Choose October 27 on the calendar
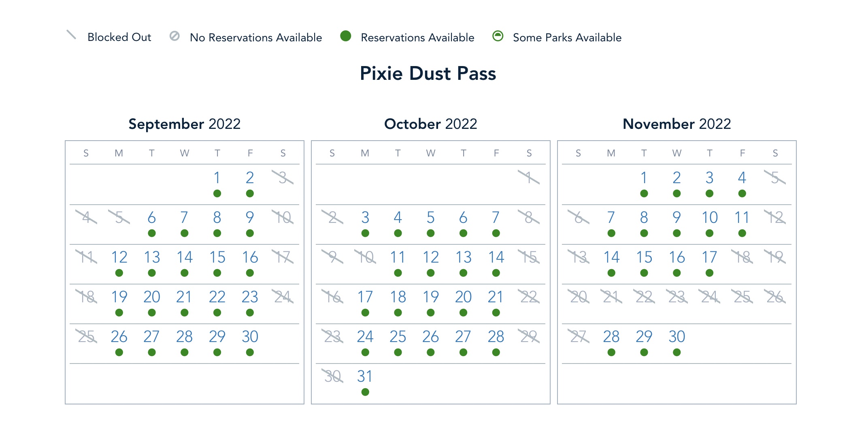This screenshot has width=868, height=432. pyautogui.click(x=463, y=337)
